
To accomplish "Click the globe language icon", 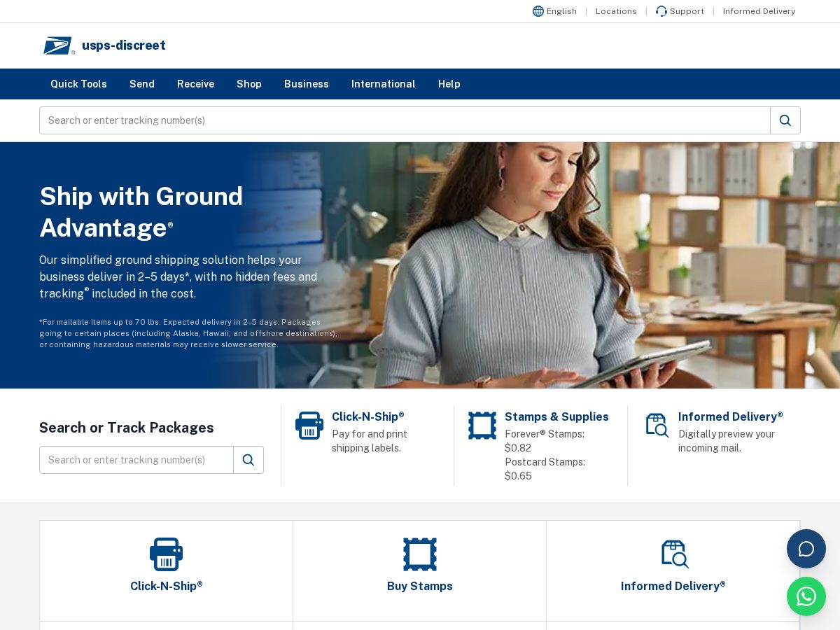I will coord(538,11).
